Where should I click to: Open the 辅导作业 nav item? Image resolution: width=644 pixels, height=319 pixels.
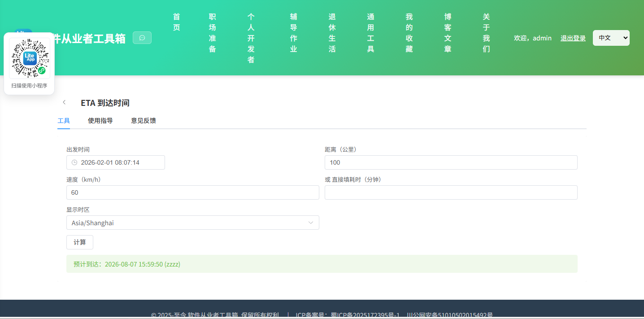pyautogui.click(x=294, y=33)
